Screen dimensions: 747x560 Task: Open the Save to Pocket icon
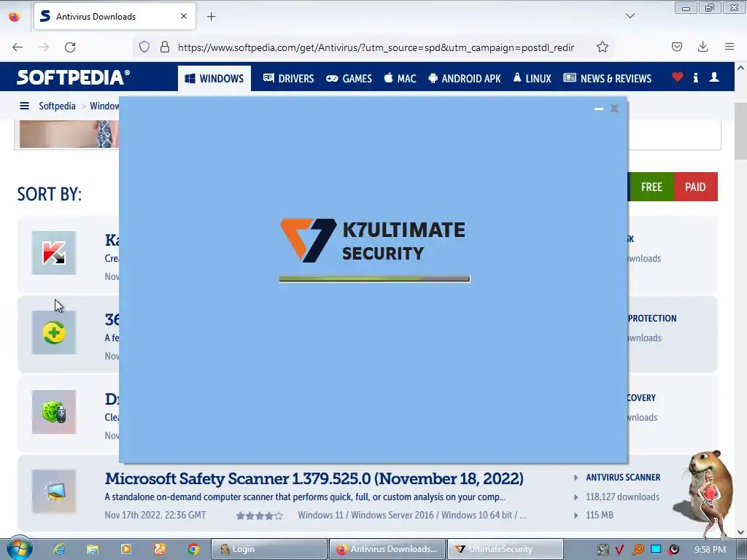tap(676, 47)
